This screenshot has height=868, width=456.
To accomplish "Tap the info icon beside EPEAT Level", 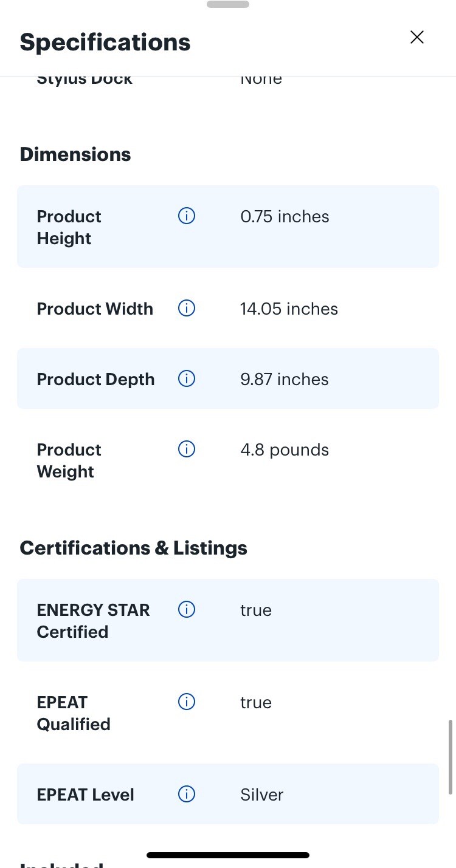I will coord(187,794).
